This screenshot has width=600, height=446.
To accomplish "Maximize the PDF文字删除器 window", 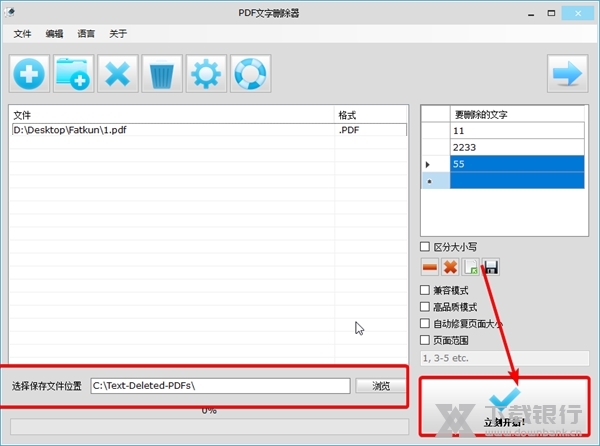I will (x=551, y=13).
